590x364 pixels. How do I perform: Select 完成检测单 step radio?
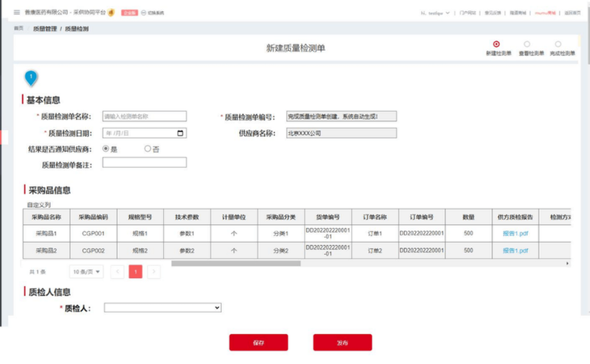[x=558, y=44]
